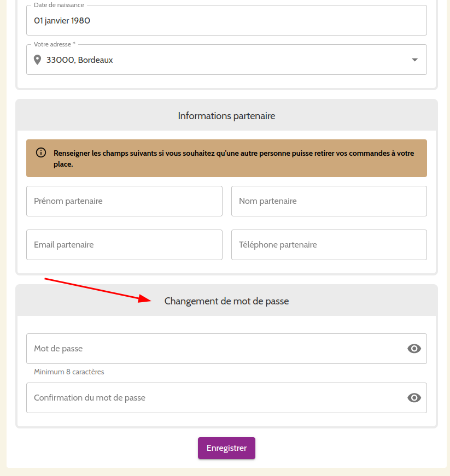The image size is (450, 476).
Task: Click the Confirmation du mot de passe field
Action: [x=213, y=398]
